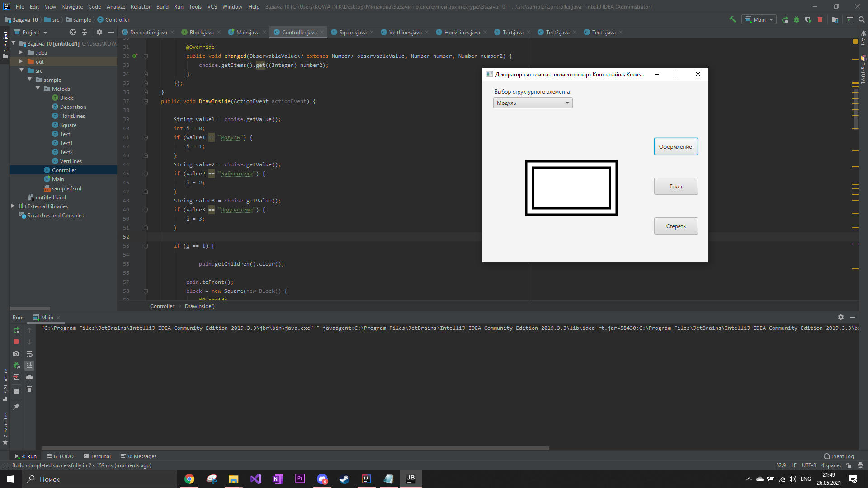868x488 pixels.
Task: Stop the running process red square
Action: tap(820, 20)
